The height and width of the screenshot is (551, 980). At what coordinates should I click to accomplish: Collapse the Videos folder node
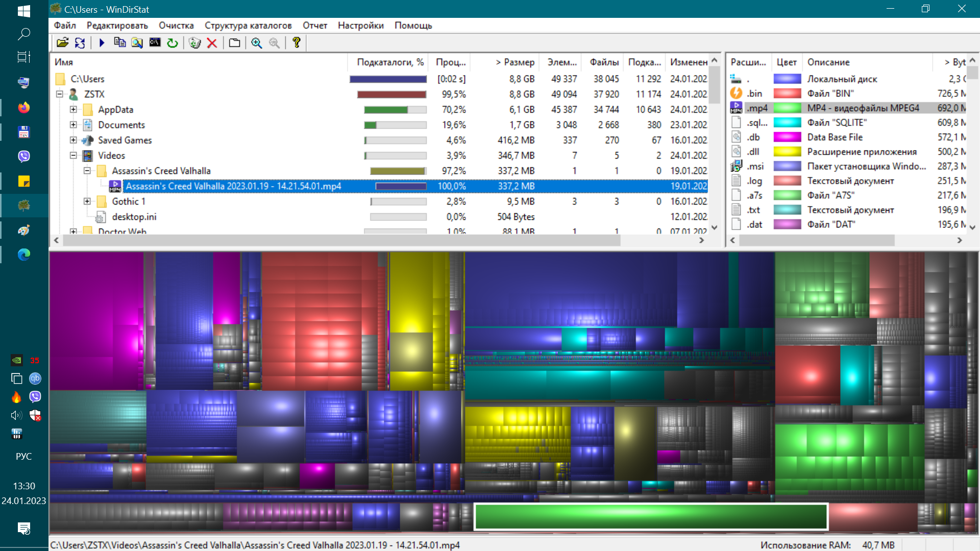point(73,156)
